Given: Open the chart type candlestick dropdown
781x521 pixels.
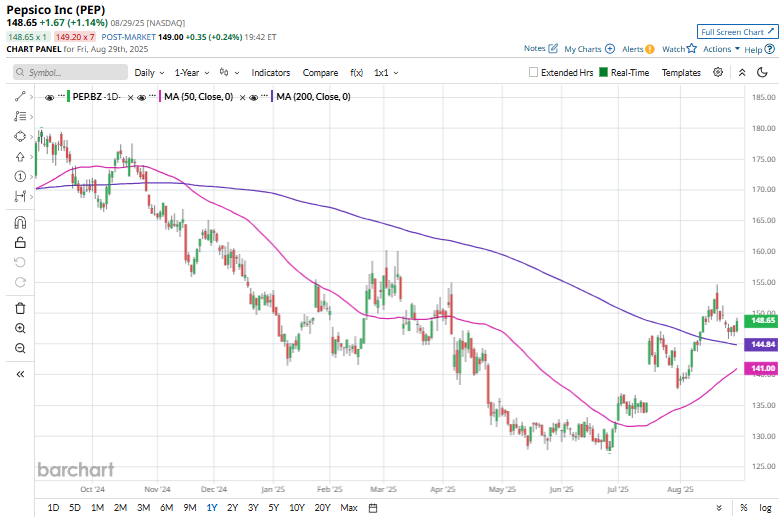Looking at the screenshot, I should (x=230, y=73).
